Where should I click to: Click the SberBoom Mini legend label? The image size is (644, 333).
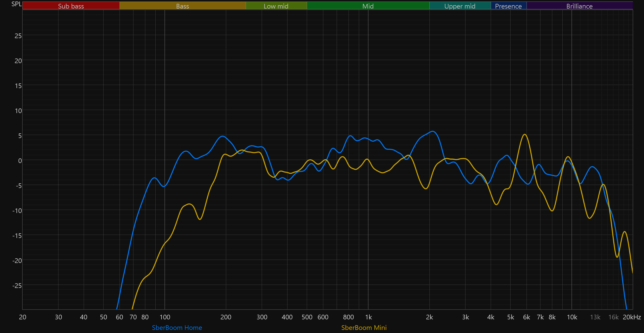[364, 328]
